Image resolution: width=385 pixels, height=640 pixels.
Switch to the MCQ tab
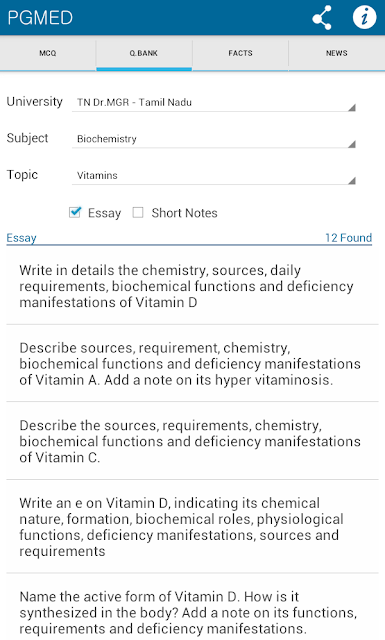48,53
